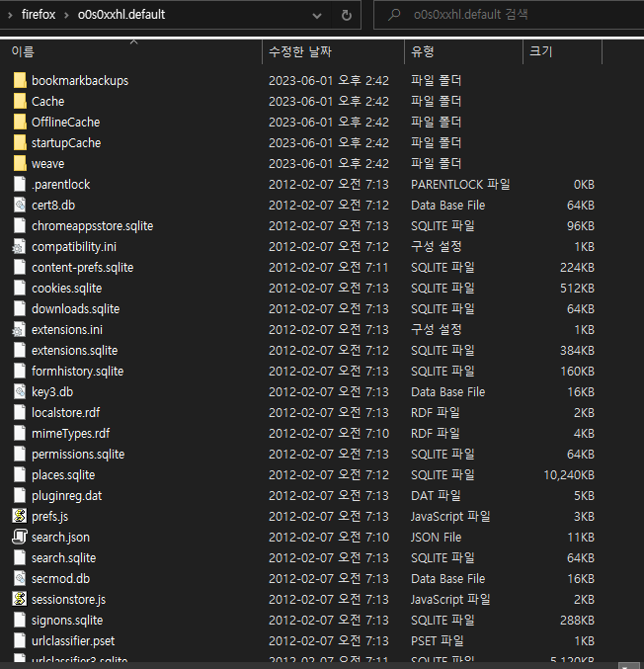
Task: Click mimeTypes.rdf modified date cell
Action: point(328,434)
